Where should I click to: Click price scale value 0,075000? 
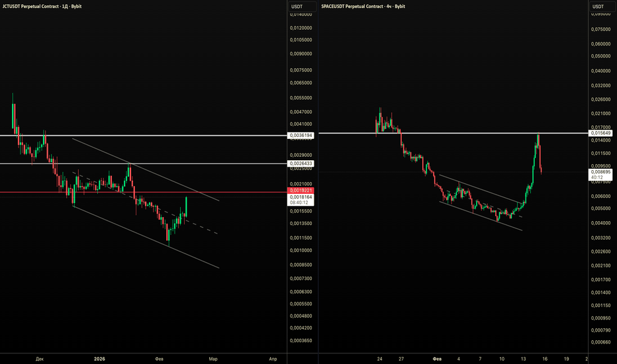601,30
